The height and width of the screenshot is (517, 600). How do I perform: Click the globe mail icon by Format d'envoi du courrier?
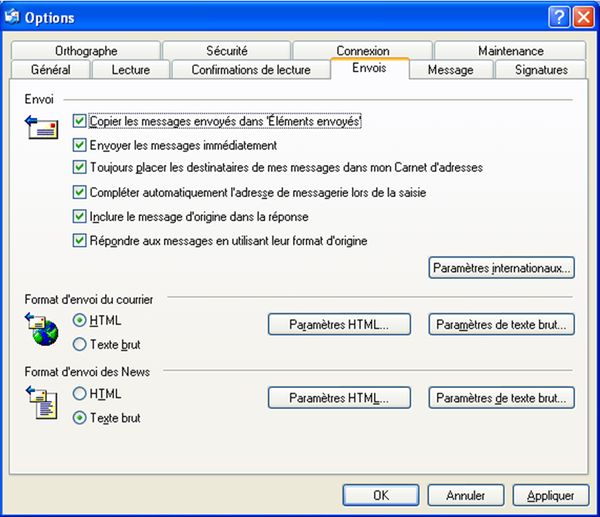pos(42,329)
